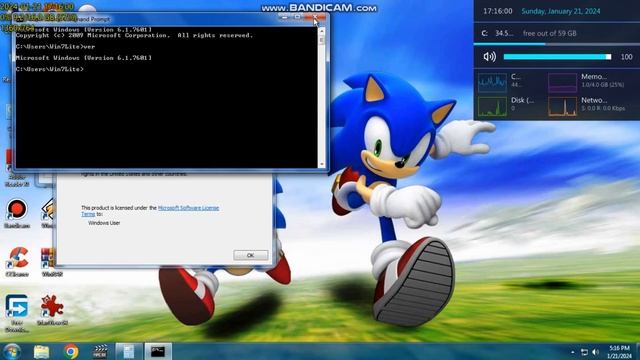Screen dimensions: 640x360
Task: Switch to the About Windows taskbar button
Action: point(129,351)
